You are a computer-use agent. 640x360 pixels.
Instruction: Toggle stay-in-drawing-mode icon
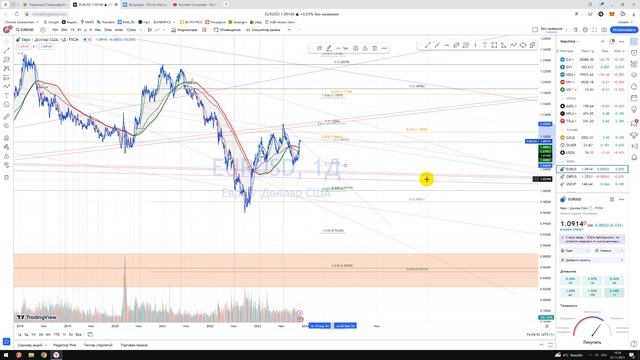6,147
